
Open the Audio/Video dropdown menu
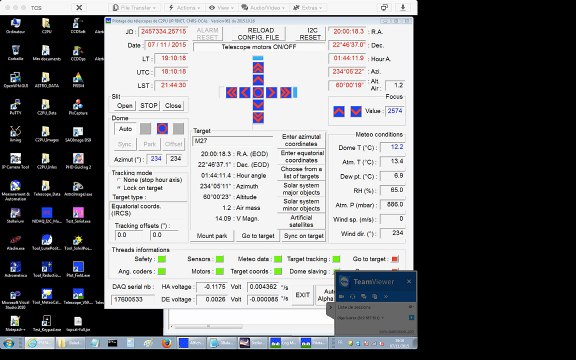[x=263, y=8]
